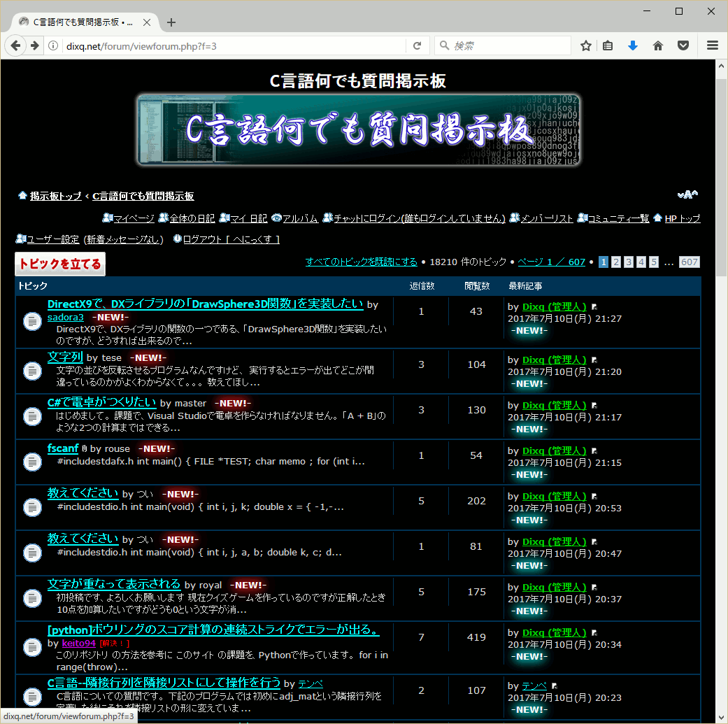Reload the page with refresh icon
This screenshot has height=724, width=728.
pyautogui.click(x=417, y=45)
